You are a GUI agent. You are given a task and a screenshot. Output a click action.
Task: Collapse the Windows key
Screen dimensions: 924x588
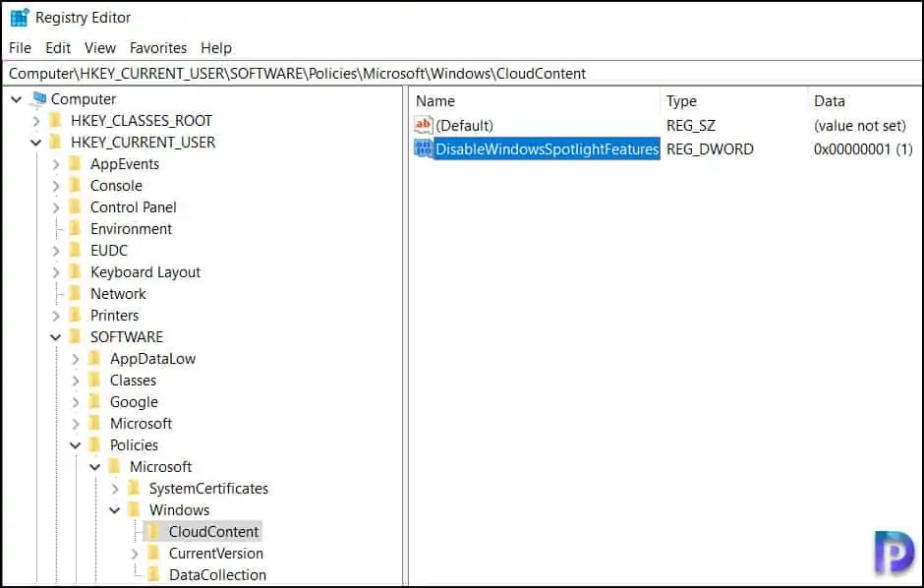[x=115, y=510]
